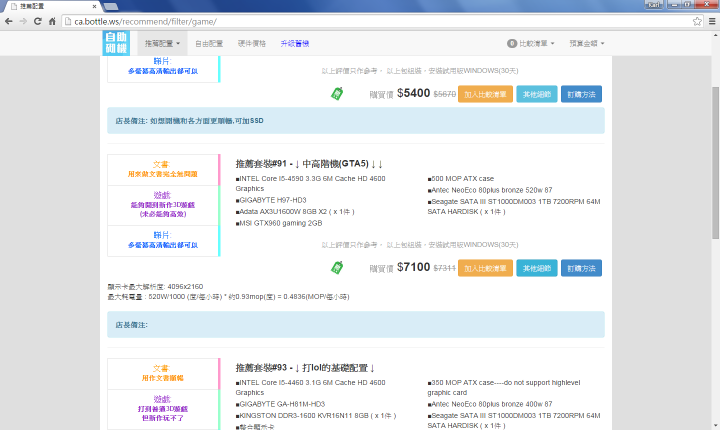The width and height of the screenshot is (720, 430).
Task: Add the $7100 set to 比較清單
Action: click(x=485, y=268)
